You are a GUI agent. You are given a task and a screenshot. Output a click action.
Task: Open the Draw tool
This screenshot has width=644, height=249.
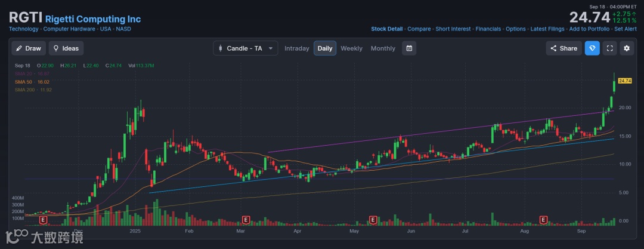pos(29,48)
